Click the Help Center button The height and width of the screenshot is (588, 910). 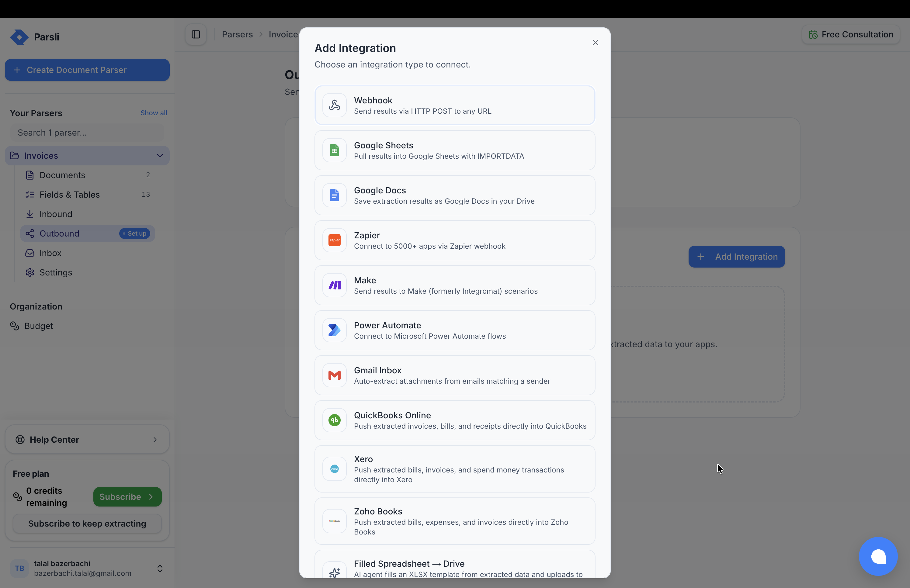(87, 439)
